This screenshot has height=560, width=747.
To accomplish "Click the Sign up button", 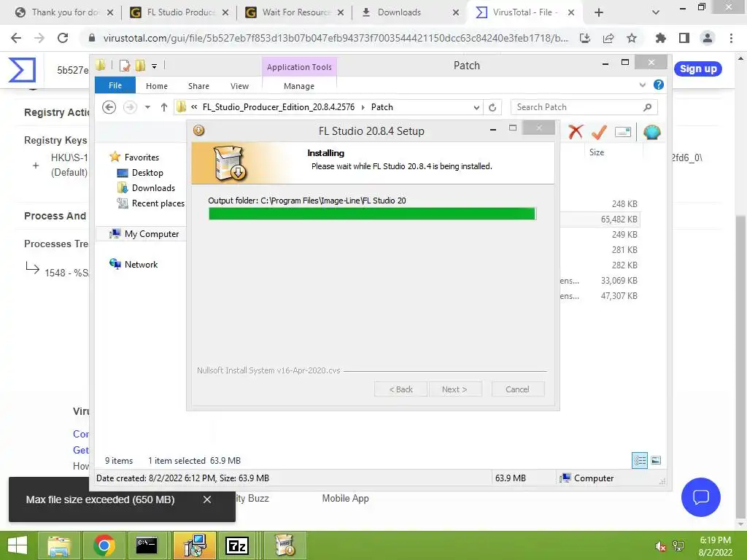I will (x=698, y=69).
